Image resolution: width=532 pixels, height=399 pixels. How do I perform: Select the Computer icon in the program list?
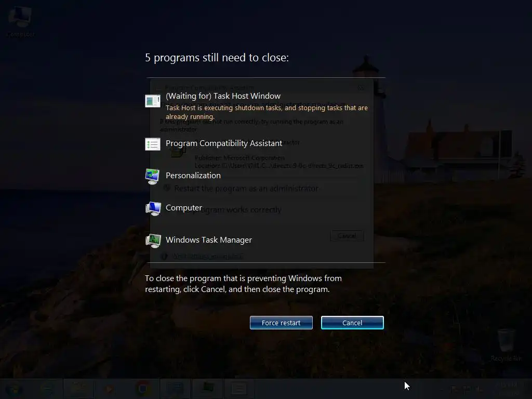153,209
